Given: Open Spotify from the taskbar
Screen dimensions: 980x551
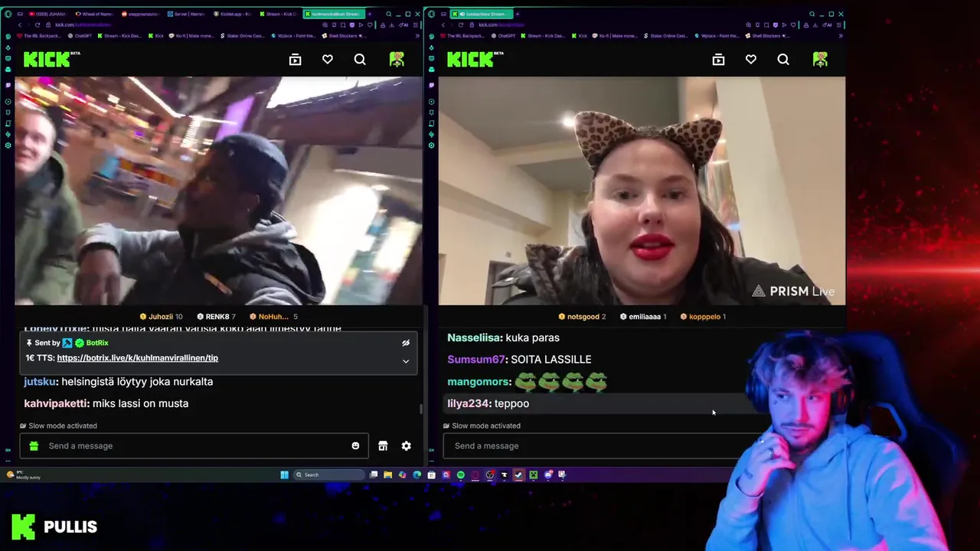Looking at the screenshot, I should [x=460, y=474].
